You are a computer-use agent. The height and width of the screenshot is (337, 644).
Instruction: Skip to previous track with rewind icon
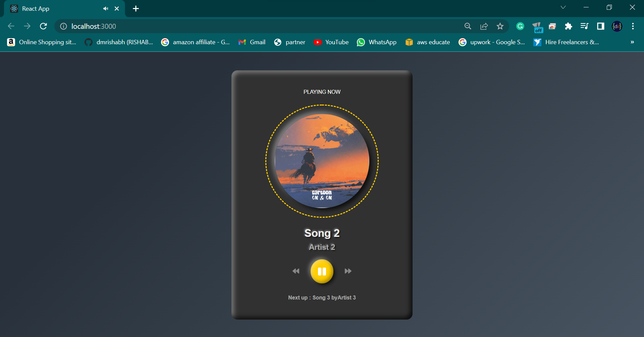pyautogui.click(x=296, y=271)
